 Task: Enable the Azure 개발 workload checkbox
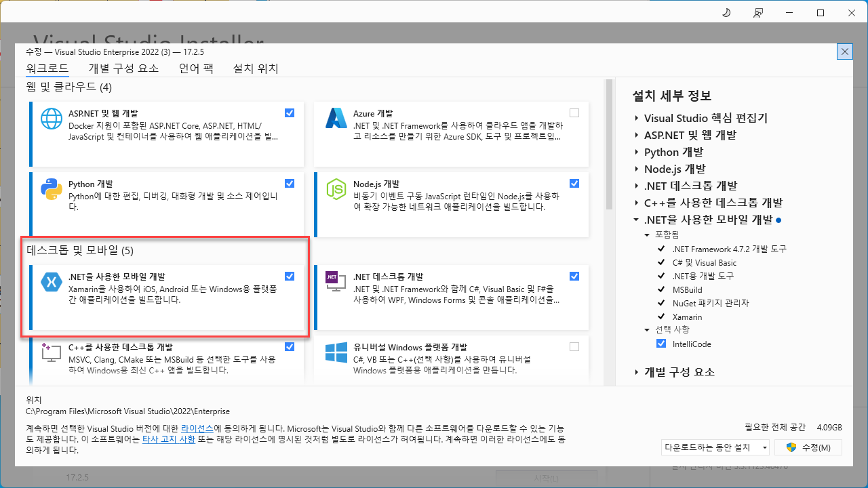coord(574,113)
